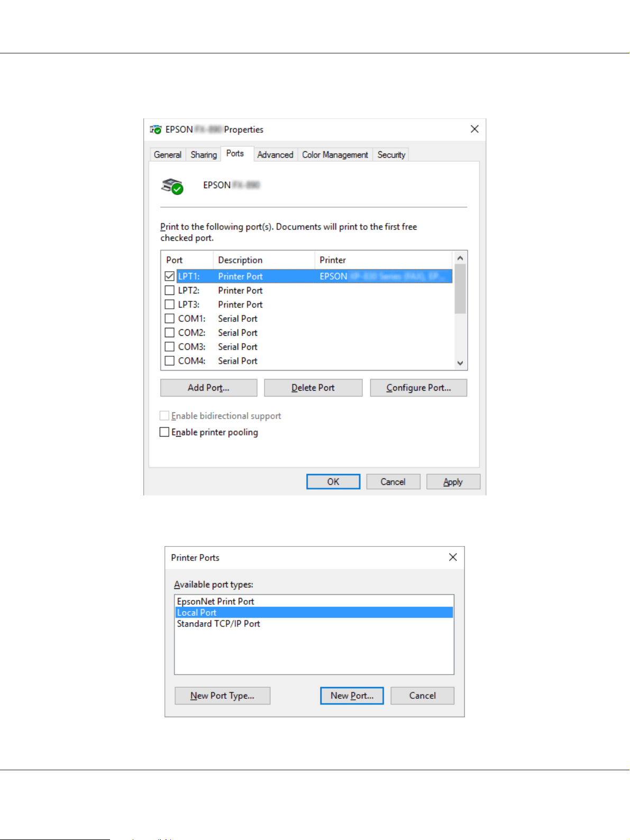
Task: Open the Color Management tab
Action: pos(335,154)
